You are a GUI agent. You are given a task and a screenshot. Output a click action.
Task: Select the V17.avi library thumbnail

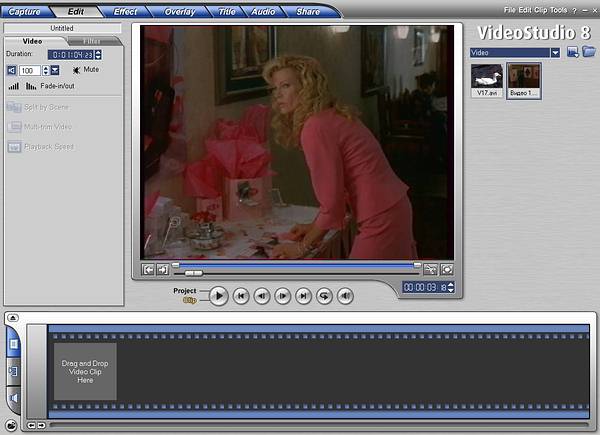[x=487, y=81]
